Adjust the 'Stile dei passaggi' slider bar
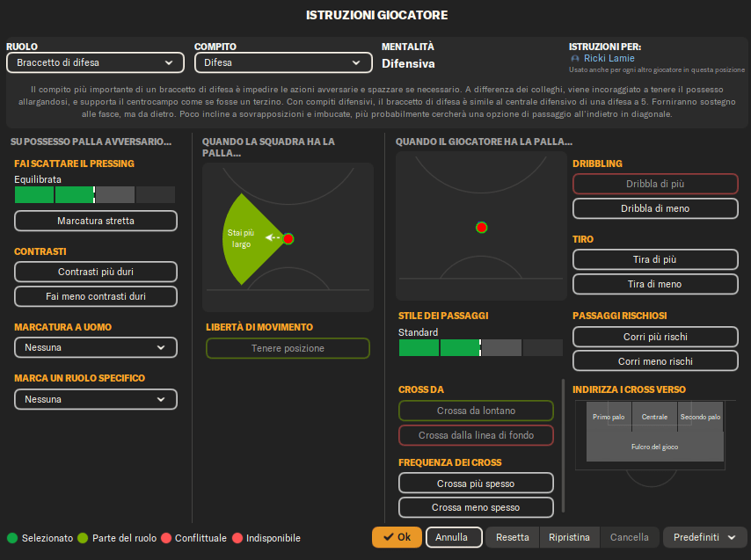This screenshot has height=560, width=751. coord(480,348)
